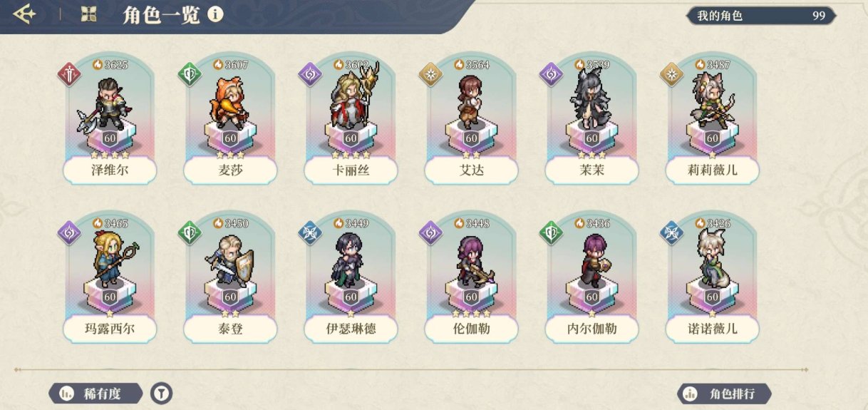Click the green shield icon on 麦莎's card
868x410 pixels.
click(x=190, y=74)
